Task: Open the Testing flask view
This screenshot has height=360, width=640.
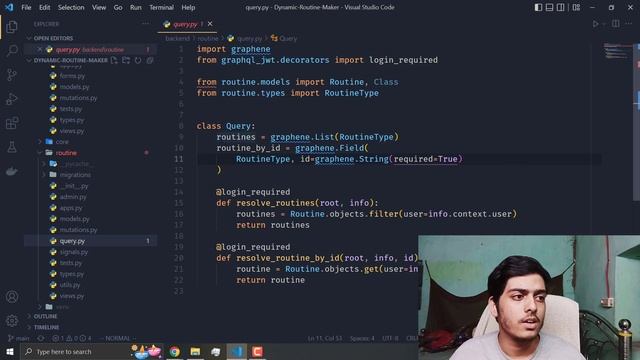Action: click(12, 147)
